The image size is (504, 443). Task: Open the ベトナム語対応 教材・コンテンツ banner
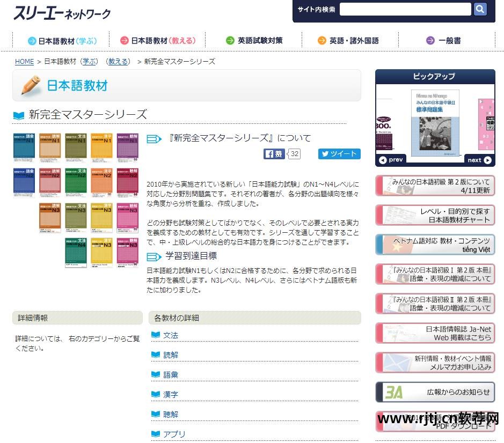click(x=435, y=245)
